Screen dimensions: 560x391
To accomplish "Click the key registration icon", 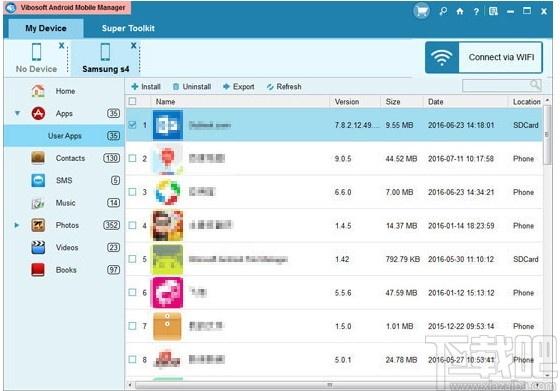I will point(443,11).
